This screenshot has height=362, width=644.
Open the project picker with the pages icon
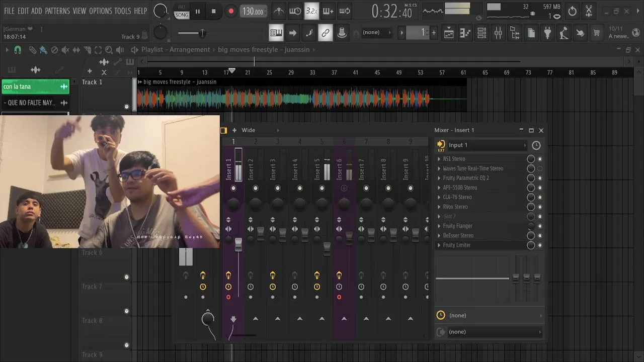point(531,33)
